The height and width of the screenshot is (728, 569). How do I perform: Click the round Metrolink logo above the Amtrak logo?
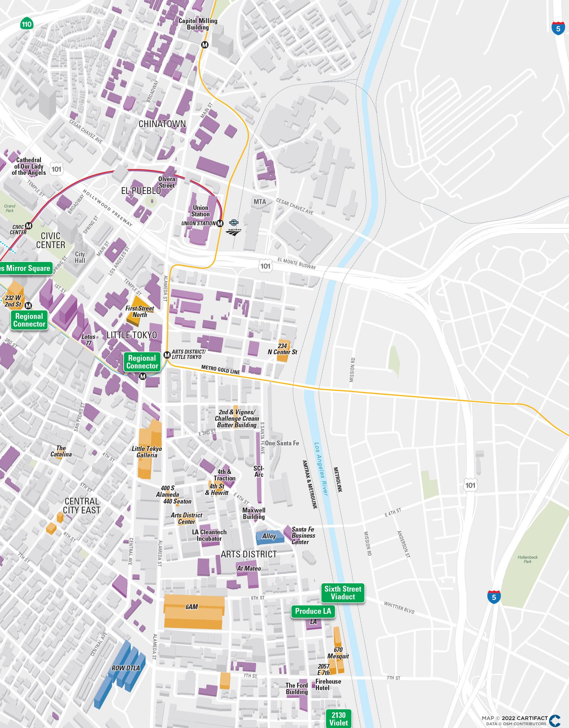(234, 223)
